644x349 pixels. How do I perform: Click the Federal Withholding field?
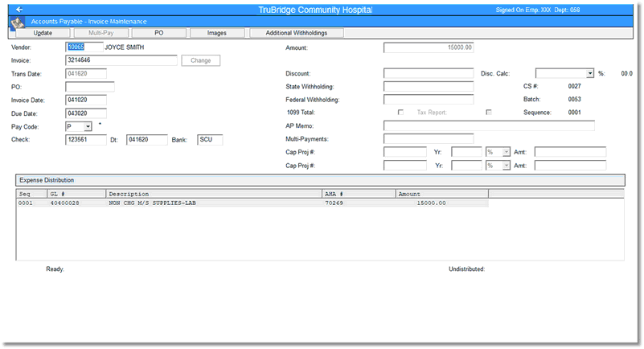click(x=429, y=100)
